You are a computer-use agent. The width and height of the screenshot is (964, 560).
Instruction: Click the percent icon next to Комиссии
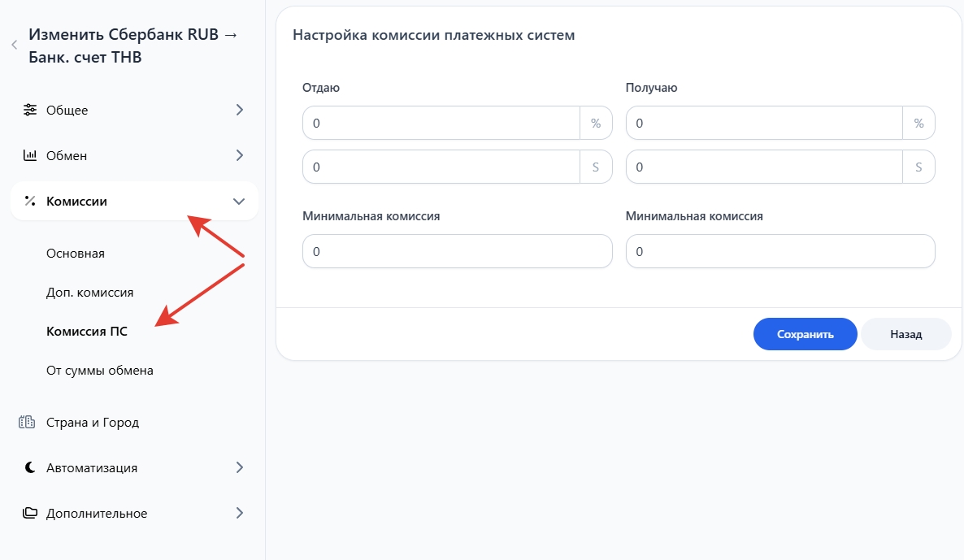coord(30,201)
